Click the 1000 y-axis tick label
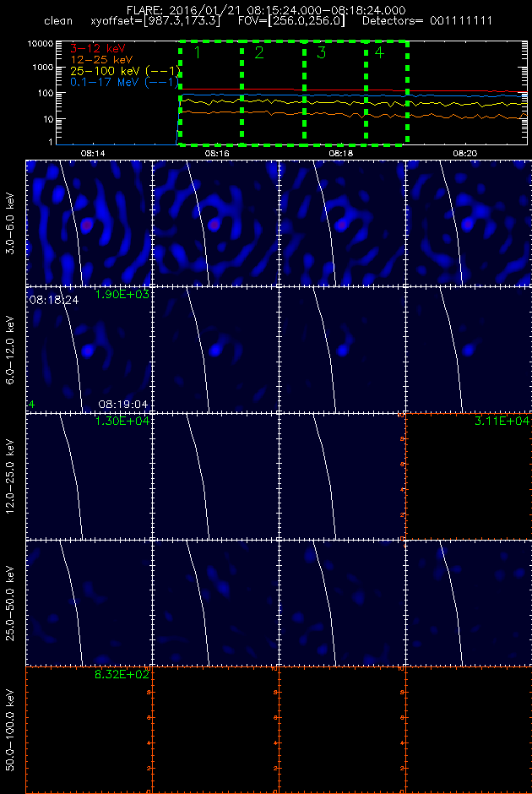This screenshot has height=794, width=532. [x=44, y=67]
